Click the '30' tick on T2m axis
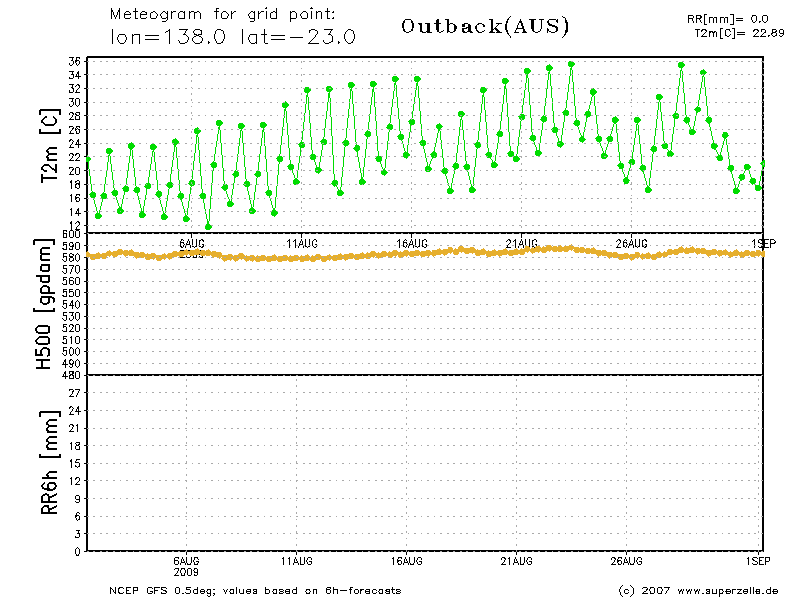Screen dimensions: 800x600 click(x=74, y=103)
